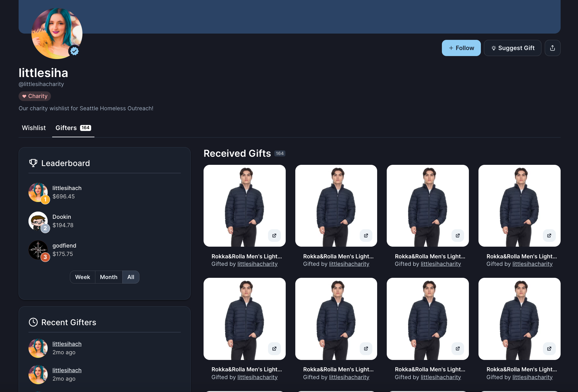Click the Charity tag badge

click(35, 96)
